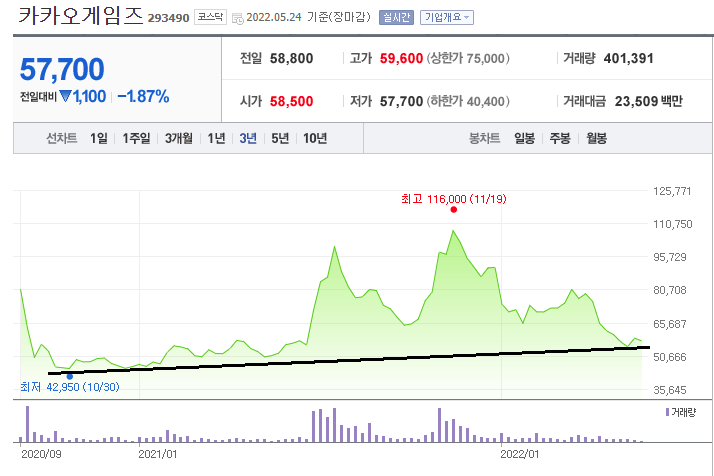This screenshot has height=476, width=714.
Task: Click the 상한가 75,000 limit text
Action: [x=468, y=58]
